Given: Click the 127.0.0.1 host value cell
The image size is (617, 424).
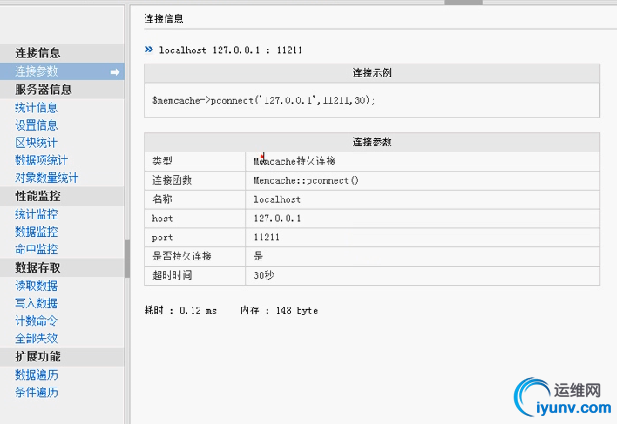Looking at the screenshot, I should [x=423, y=218].
